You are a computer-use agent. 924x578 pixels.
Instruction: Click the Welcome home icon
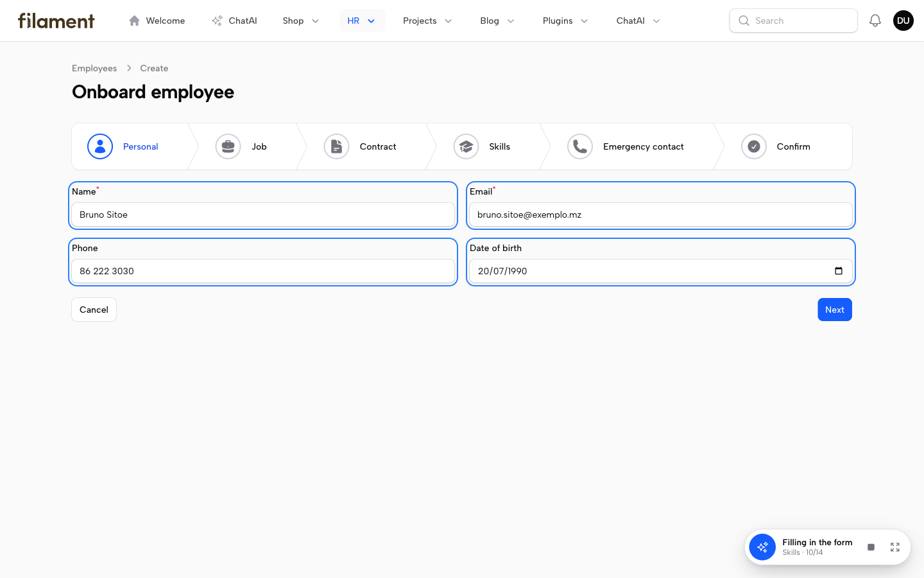point(134,21)
